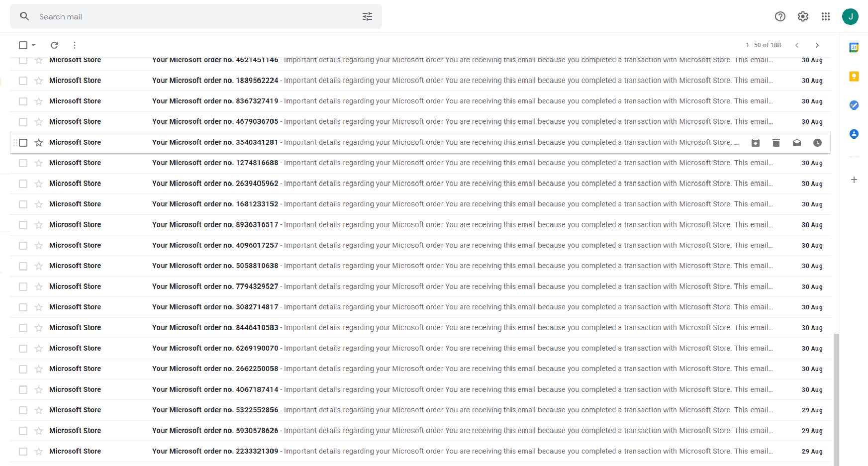Go to older messages arrow
The height and width of the screenshot is (466, 868).
pos(817,45)
